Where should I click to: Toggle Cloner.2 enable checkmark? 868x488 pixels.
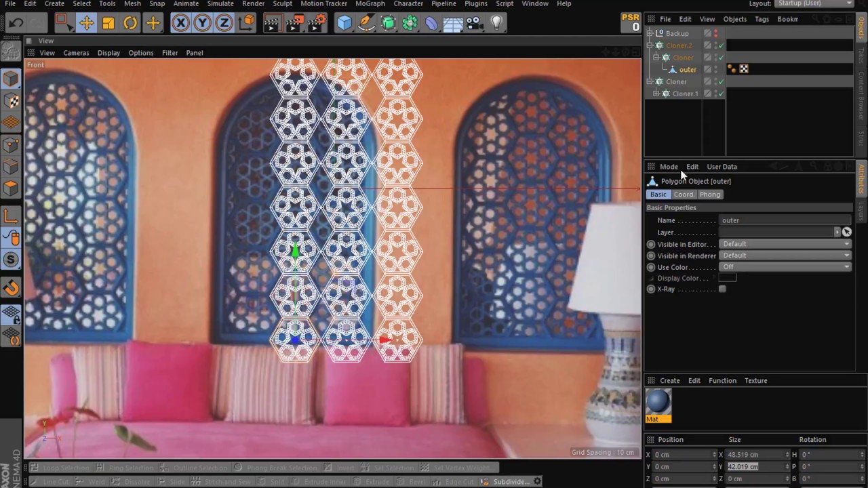tap(721, 45)
